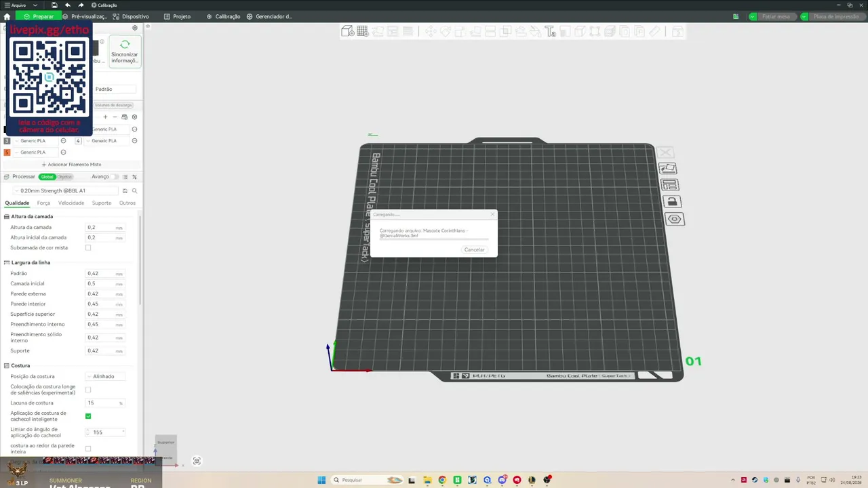Click the filament settings gear icon
The width and height of the screenshot is (868, 488).
click(134, 117)
